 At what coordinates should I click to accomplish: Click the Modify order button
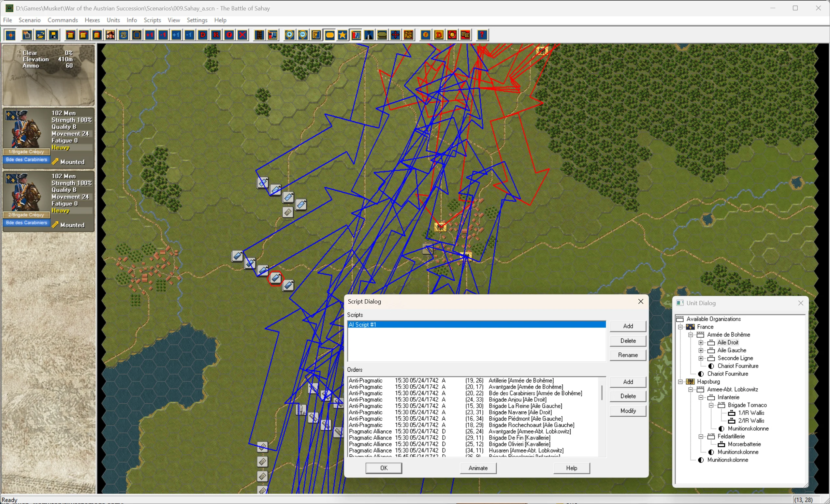click(x=628, y=411)
